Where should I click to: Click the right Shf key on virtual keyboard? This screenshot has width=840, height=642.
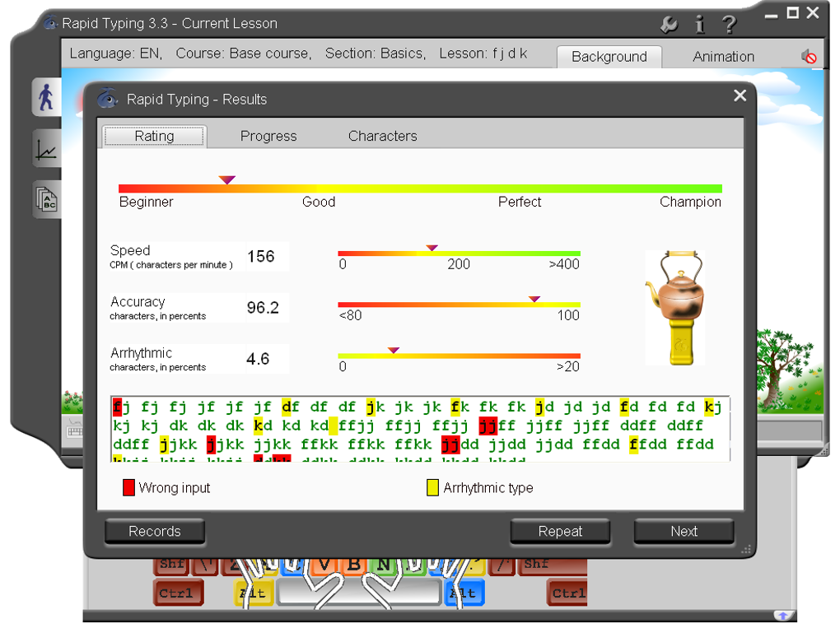click(553, 565)
